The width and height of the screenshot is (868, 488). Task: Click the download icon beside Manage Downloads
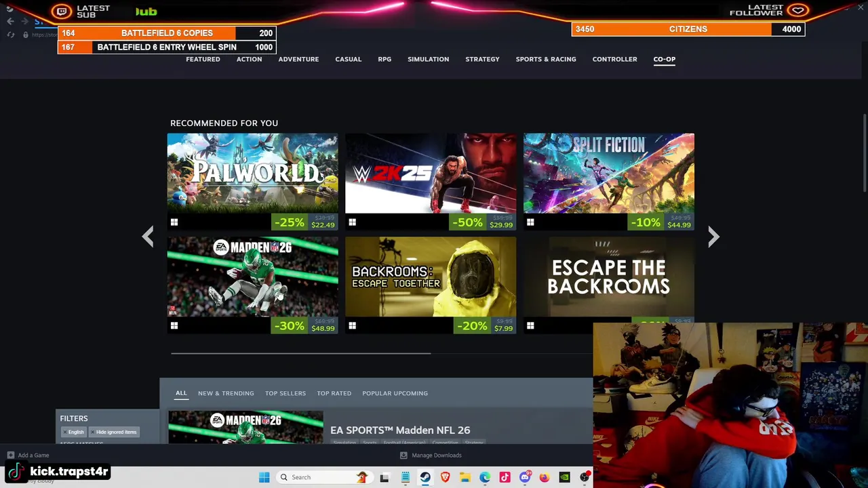tap(403, 455)
